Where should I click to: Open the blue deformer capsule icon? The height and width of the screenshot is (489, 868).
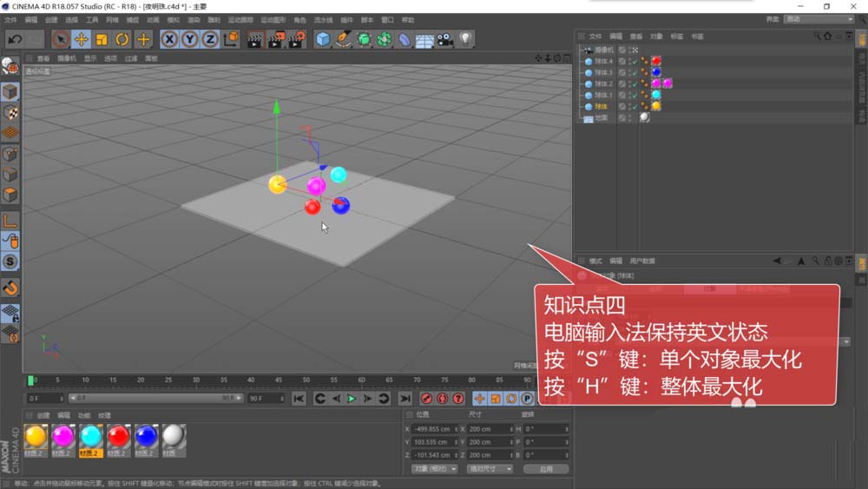[404, 39]
